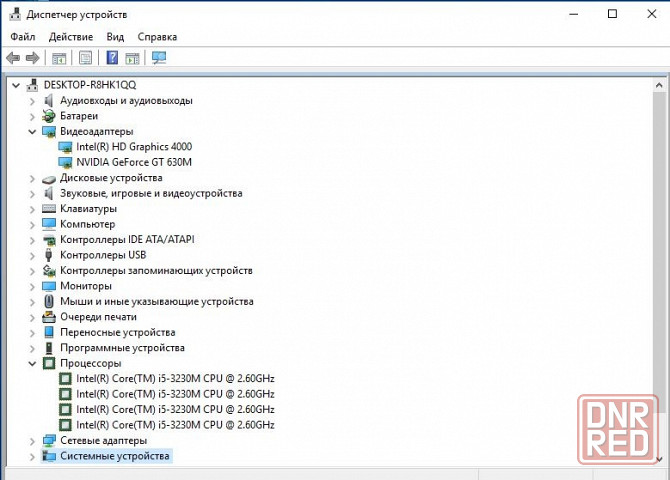Click Scan for hardware changes monitor icon
Image resolution: width=670 pixels, height=480 pixels.
point(159,58)
